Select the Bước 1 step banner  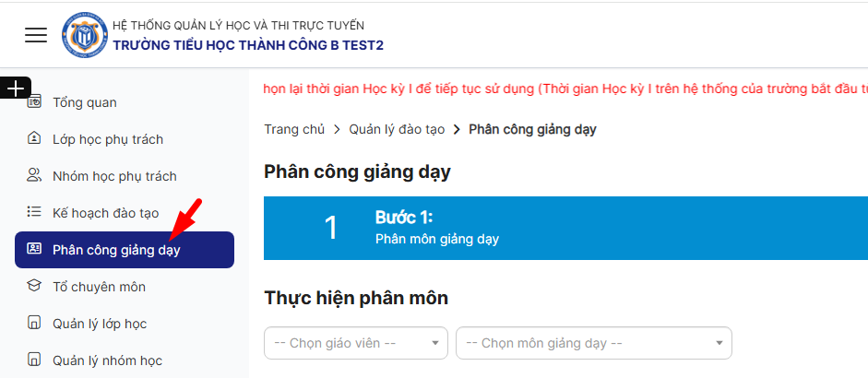565,228
